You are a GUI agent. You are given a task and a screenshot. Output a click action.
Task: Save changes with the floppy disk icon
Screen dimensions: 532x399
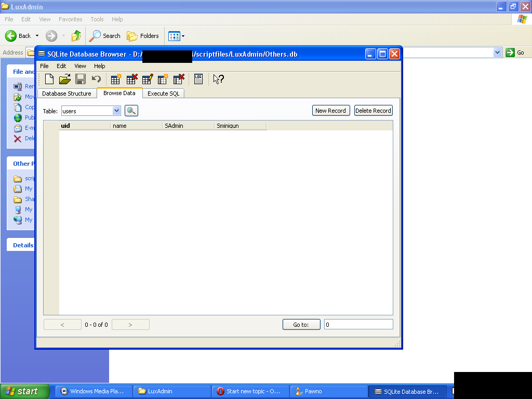tap(81, 79)
